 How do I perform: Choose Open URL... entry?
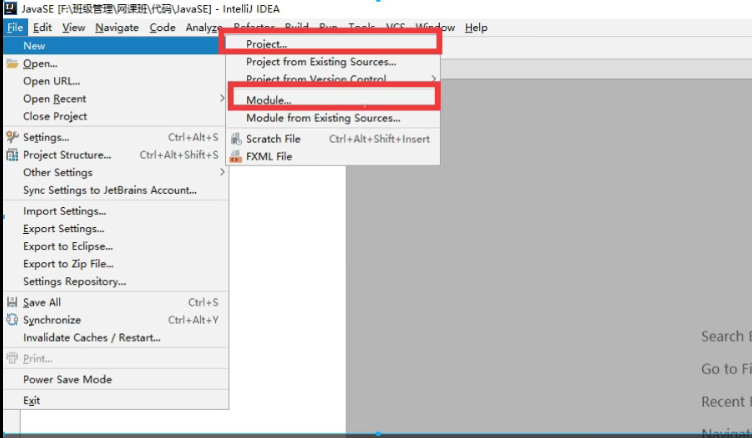tap(114, 81)
